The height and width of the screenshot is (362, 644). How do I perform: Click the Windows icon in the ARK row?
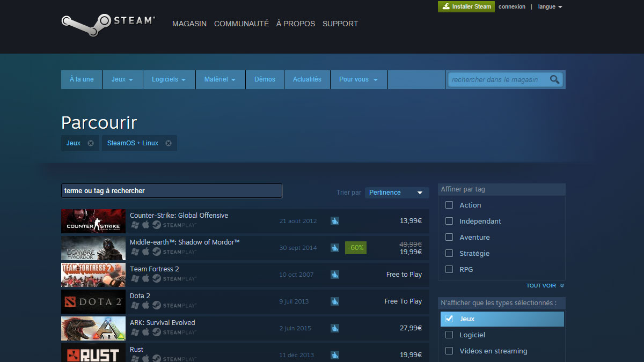(135, 332)
